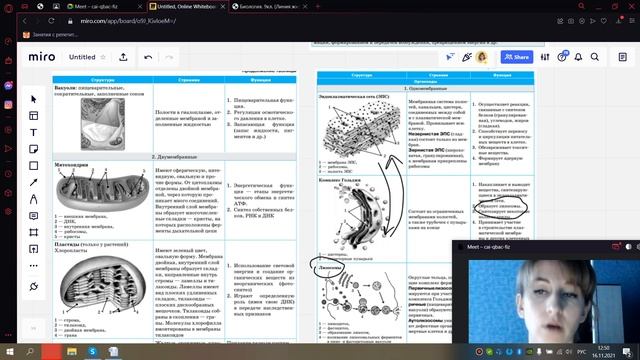
Task: Click the Golgi complex illustration on board
Action: coord(360,217)
